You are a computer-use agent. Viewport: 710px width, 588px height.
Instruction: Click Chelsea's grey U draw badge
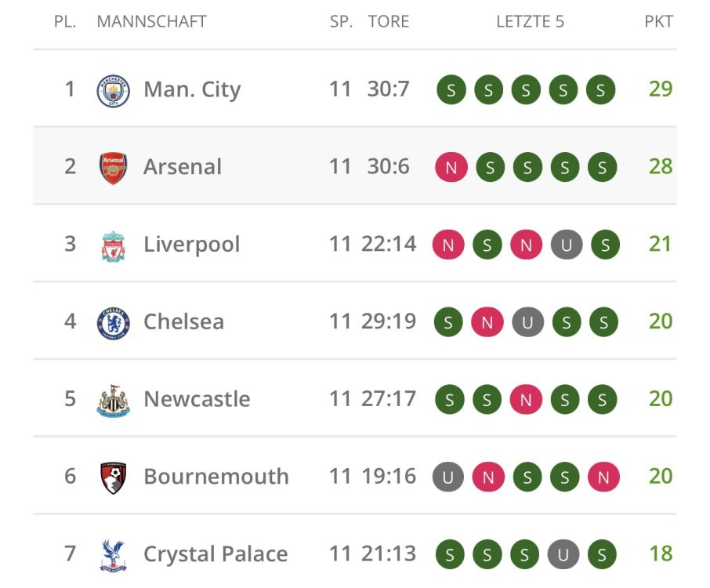point(527,322)
